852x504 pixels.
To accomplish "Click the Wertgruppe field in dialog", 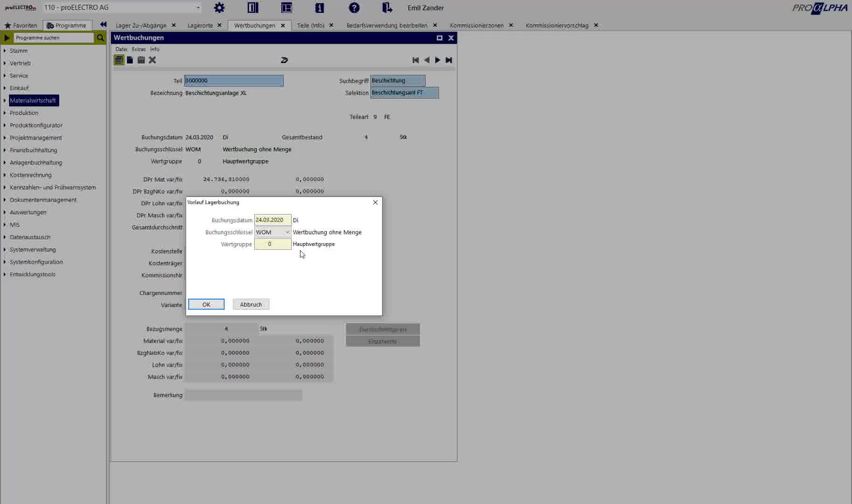I will pyautogui.click(x=272, y=244).
